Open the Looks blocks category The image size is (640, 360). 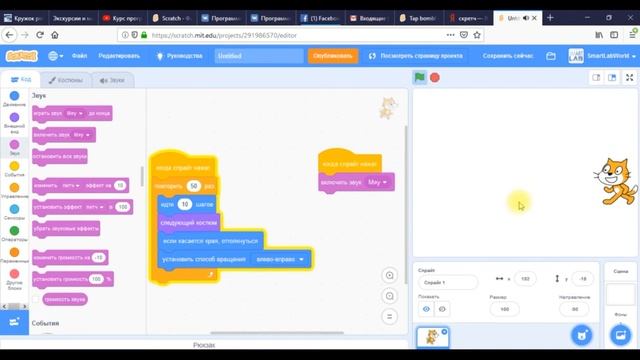pyautogui.click(x=14, y=122)
